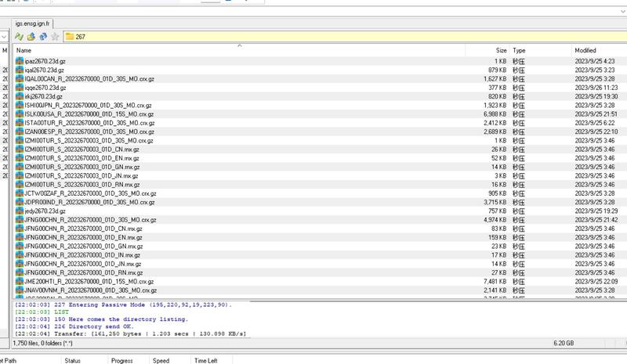Screen dimensions: 627x364
Task: Click the refresh directory icon
Action: (42, 37)
